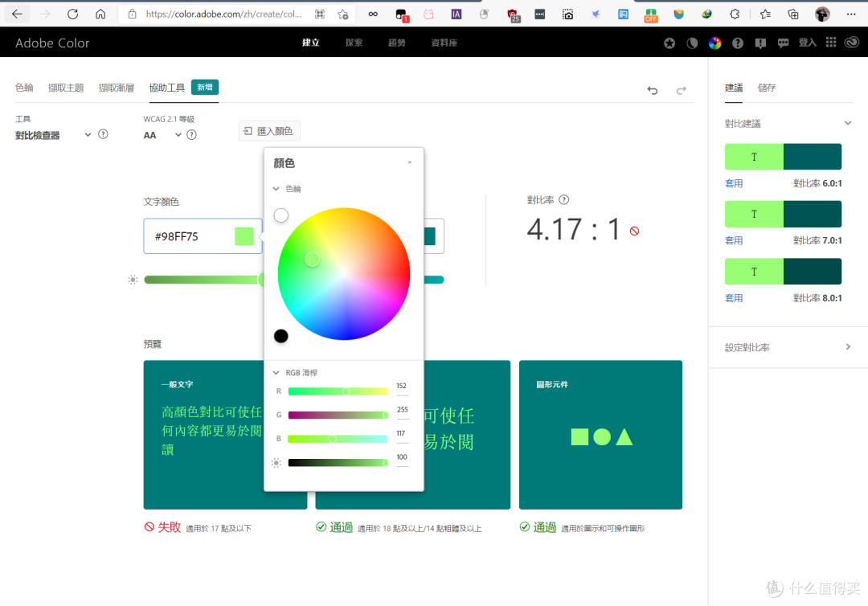Open the 趨勢 (Trends) menu

(397, 43)
